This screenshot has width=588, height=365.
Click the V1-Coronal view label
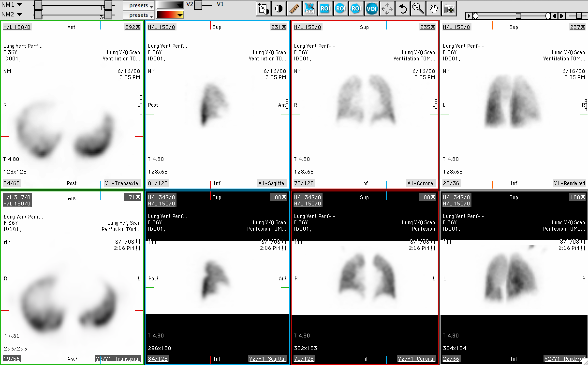coord(421,183)
